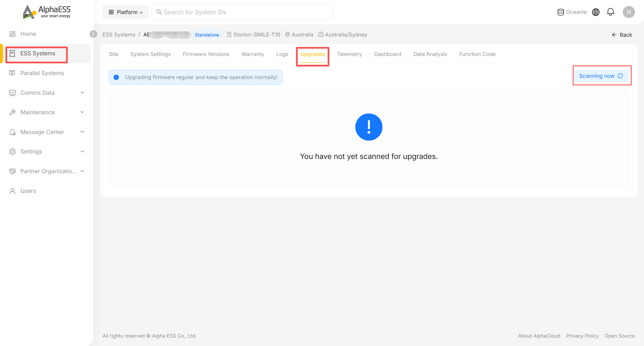Screen dimensions: 644x346
Task: Switch to the Dashboard tab
Action: (387, 54)
